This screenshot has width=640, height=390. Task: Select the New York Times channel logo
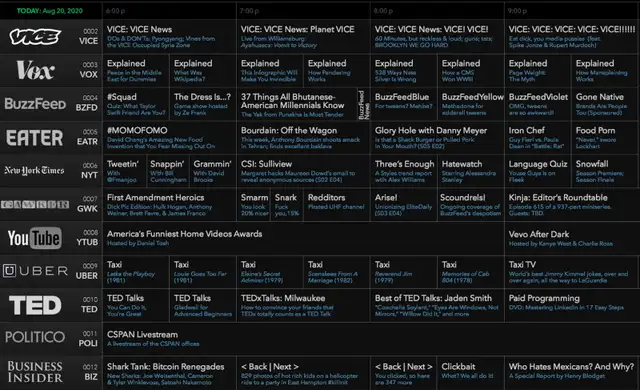point(34,171)
